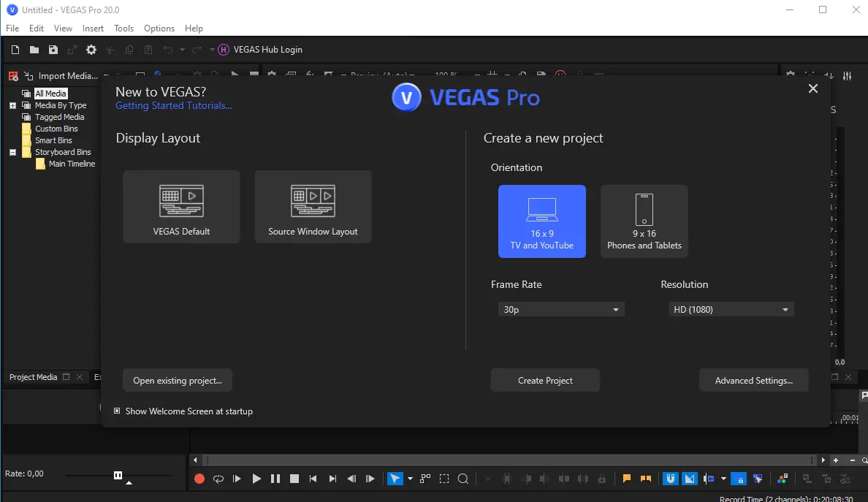Select 9 x 16 Phones and Tablets orientation
The height and width of the screenshot is (502, 868).
(x=644, y=221)
